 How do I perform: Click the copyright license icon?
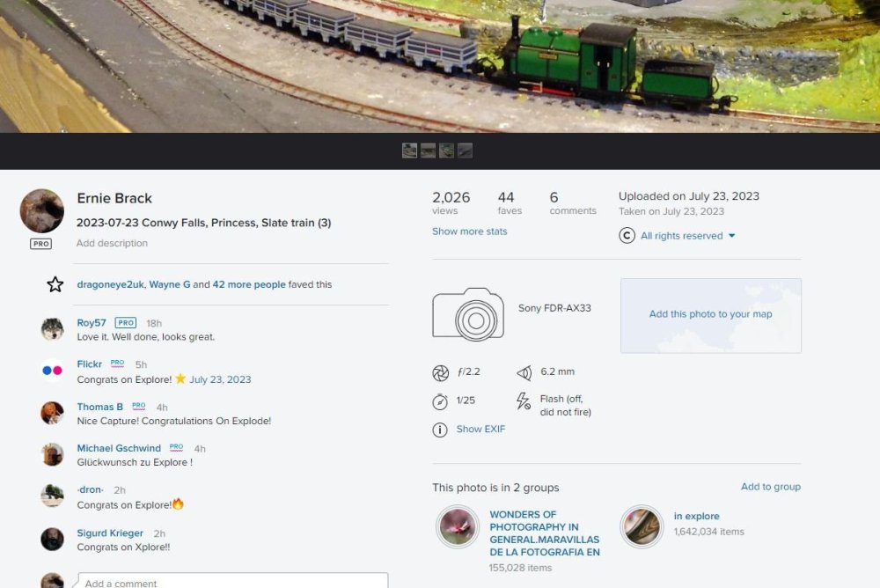[627, 236]
